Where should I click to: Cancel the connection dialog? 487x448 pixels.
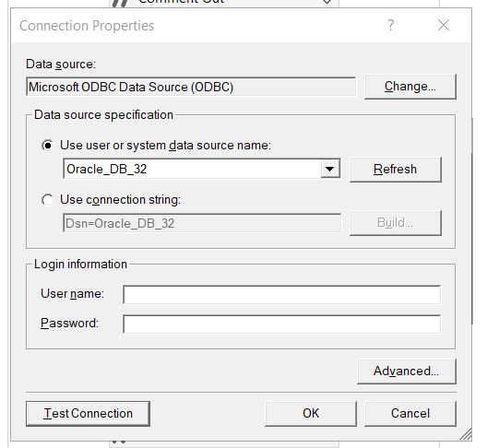(x=410, y=414)
